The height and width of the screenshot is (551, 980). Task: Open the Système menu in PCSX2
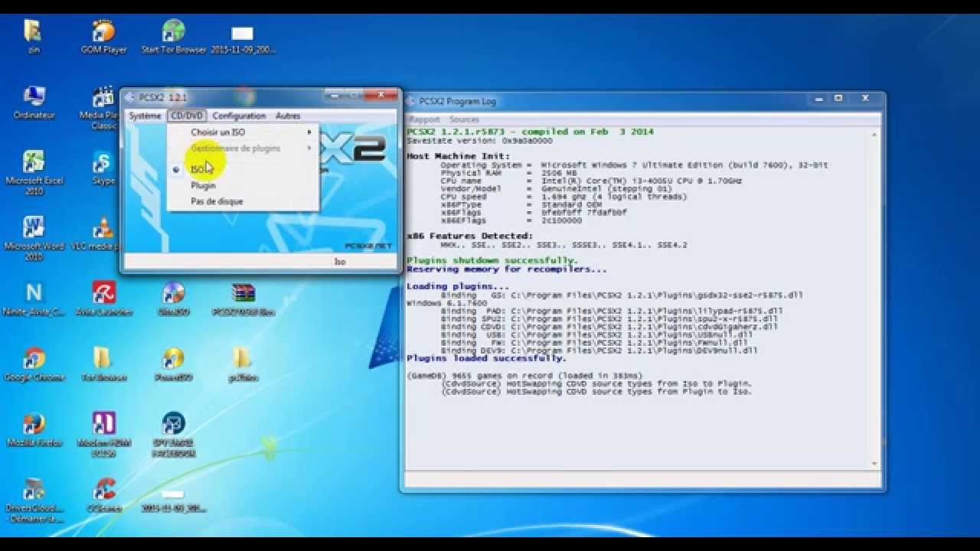pos(145,116)
